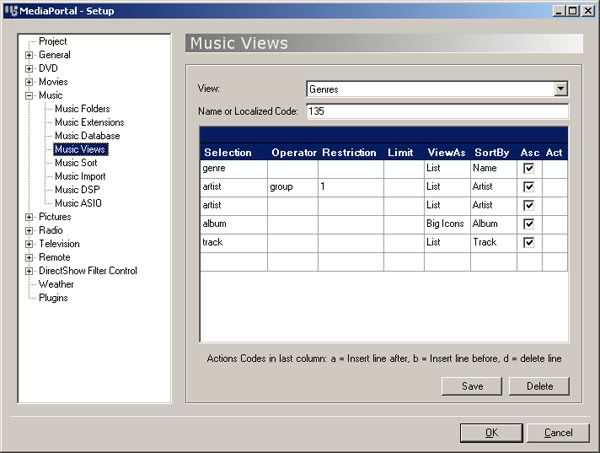Click the Operator column header
The image size is (600, 453).
pos(293,153)
